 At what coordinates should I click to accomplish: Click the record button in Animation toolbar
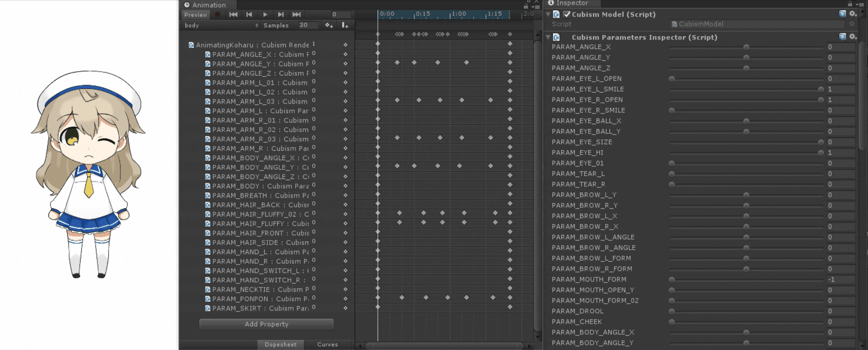(217, 14)
